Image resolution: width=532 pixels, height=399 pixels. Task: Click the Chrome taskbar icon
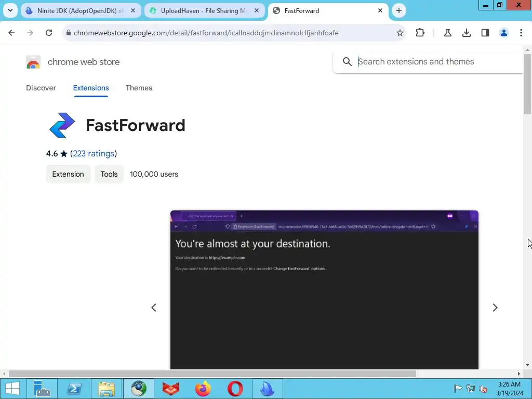coord(139,389)
